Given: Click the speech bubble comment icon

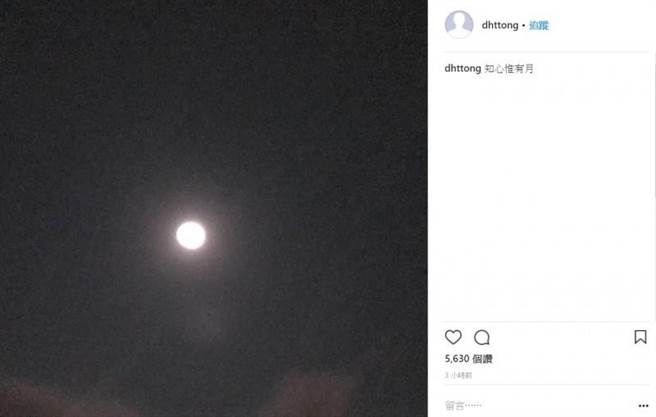Looking at the screenshot, I should point(482,337).
